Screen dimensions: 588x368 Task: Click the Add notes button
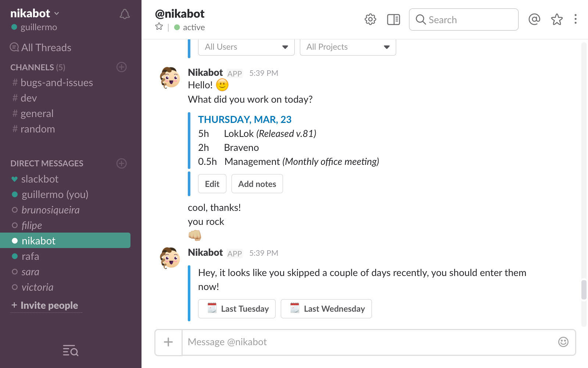tap(257, 184)
